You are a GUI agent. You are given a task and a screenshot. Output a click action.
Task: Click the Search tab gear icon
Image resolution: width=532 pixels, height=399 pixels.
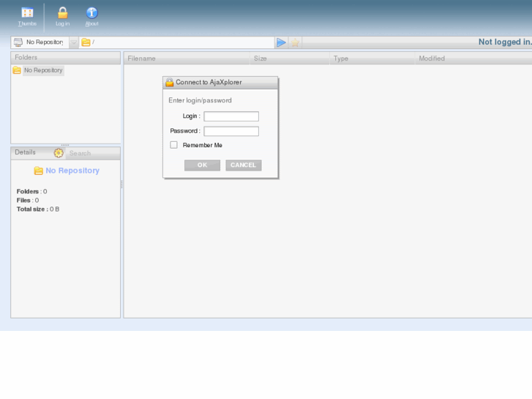[59, 153]
